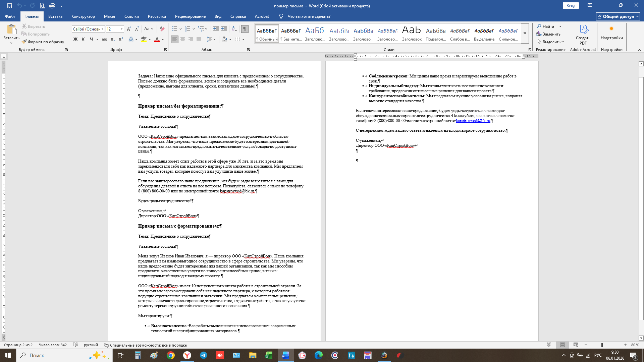The height and width of the screenshot is (362, 644).
Task: Click the clear formatting eraser icon
Action: 162,29
